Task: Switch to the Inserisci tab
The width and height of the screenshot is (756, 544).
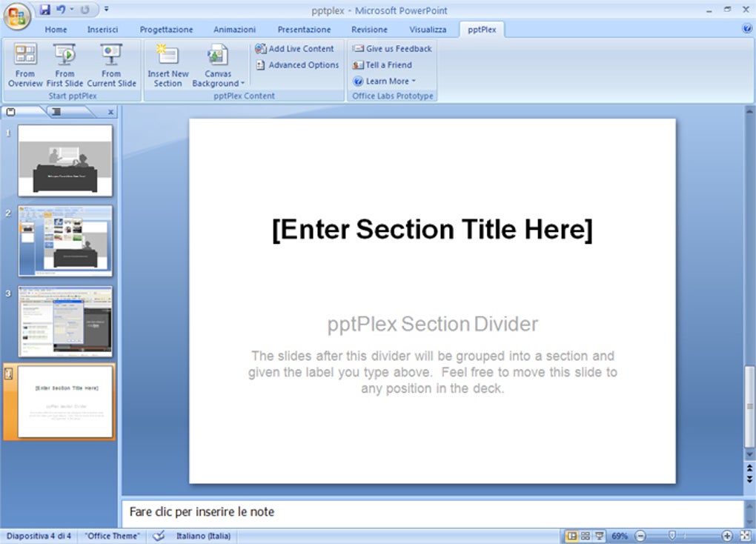Action: click(x=102, y=30)
